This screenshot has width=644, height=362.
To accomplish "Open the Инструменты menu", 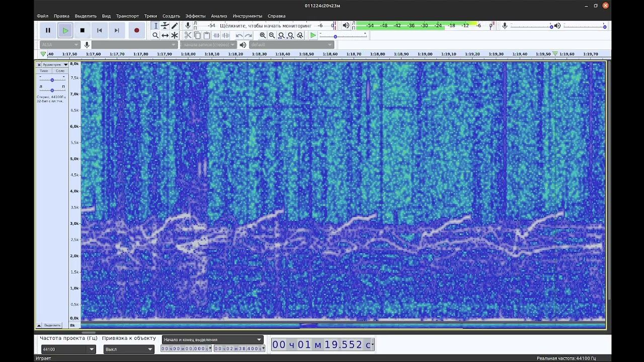I will tap(247, 16).
